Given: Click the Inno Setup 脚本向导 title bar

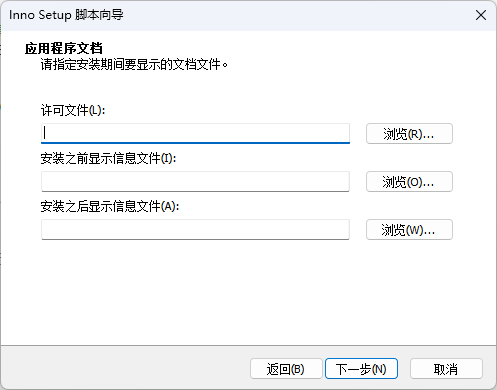Looking at the screenshot, I should pyautogui.click(x=233, y=15).
